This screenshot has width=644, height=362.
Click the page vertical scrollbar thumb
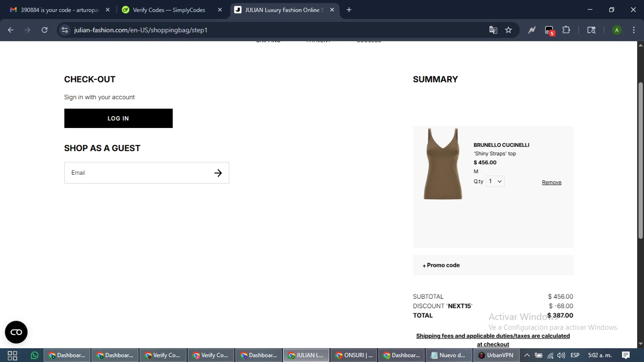pos(641,161)
